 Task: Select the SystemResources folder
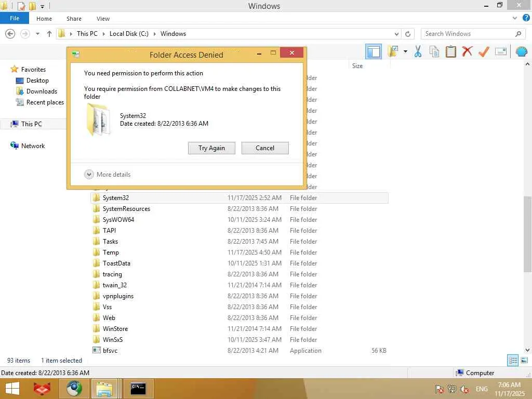point(126,209)
